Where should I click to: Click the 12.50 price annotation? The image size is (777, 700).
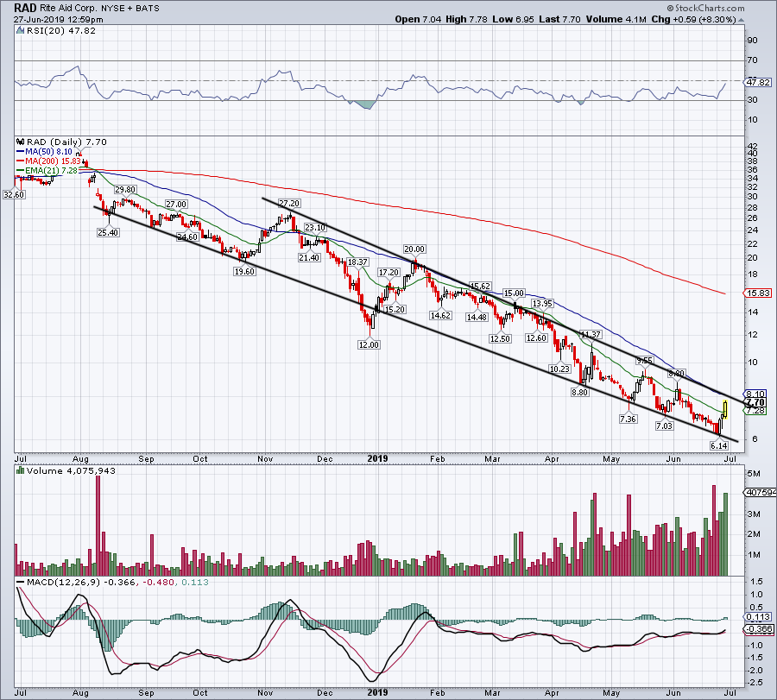500,339
